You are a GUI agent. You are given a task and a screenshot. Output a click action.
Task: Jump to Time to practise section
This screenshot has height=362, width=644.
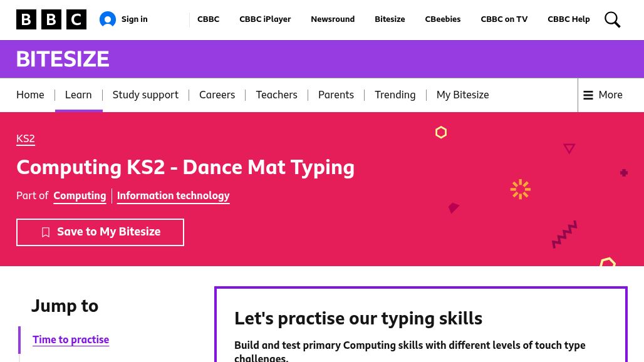71,339
